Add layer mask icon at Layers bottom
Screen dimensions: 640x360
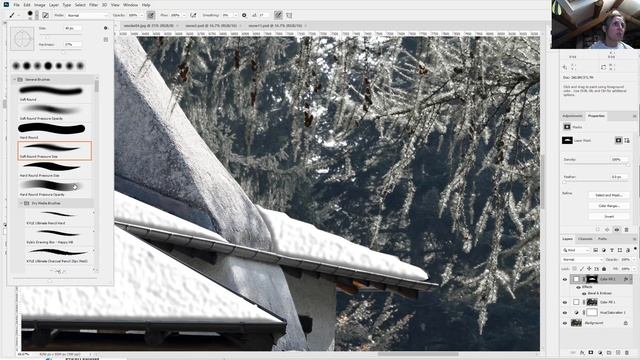point(591,352)
